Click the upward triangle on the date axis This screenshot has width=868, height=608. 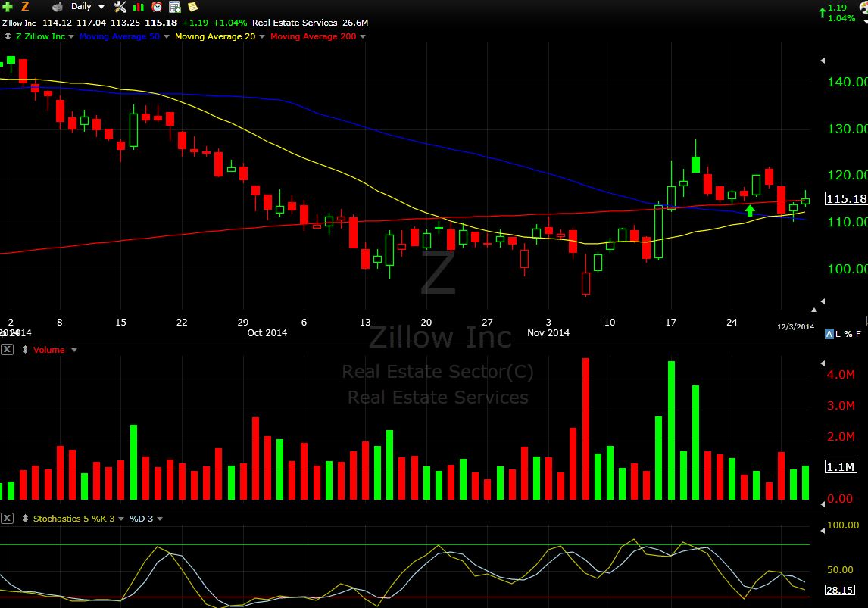click(813, 310)
